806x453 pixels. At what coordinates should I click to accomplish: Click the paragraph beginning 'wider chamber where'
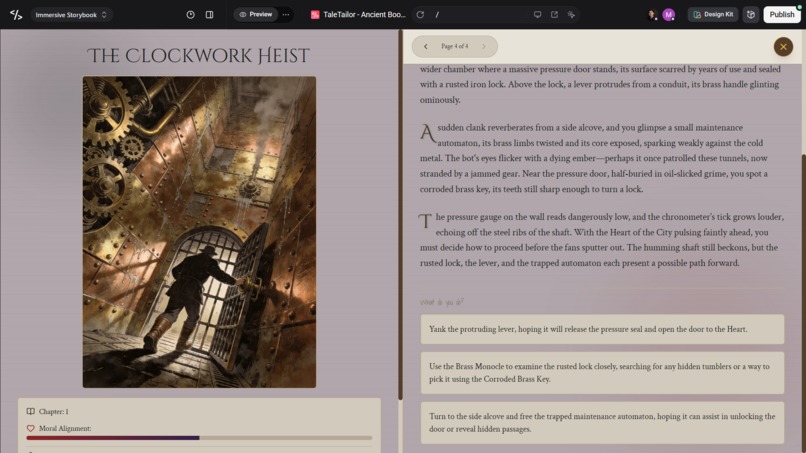pyautogui.click(x=600, y=84)
